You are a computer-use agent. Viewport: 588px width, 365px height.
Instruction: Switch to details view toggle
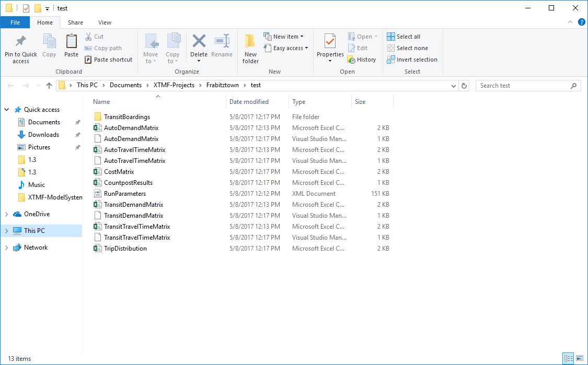click(568, 358)
